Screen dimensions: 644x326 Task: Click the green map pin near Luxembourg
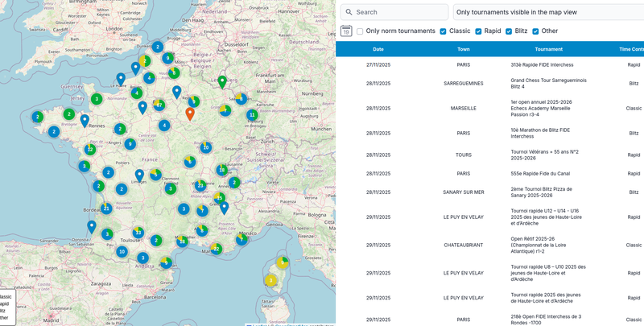point(222,81)
